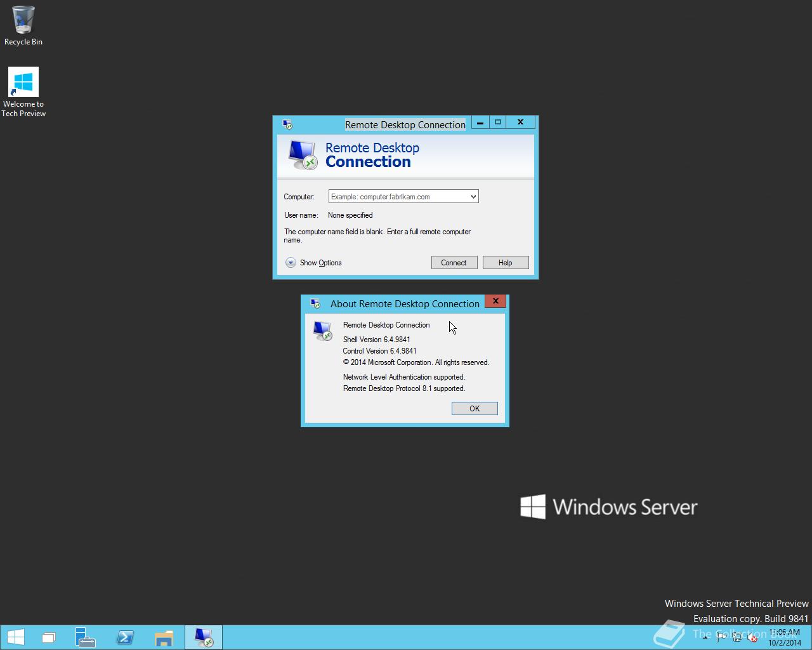Click the Remote Desktop Connection banner computer icon

[302, 155]
